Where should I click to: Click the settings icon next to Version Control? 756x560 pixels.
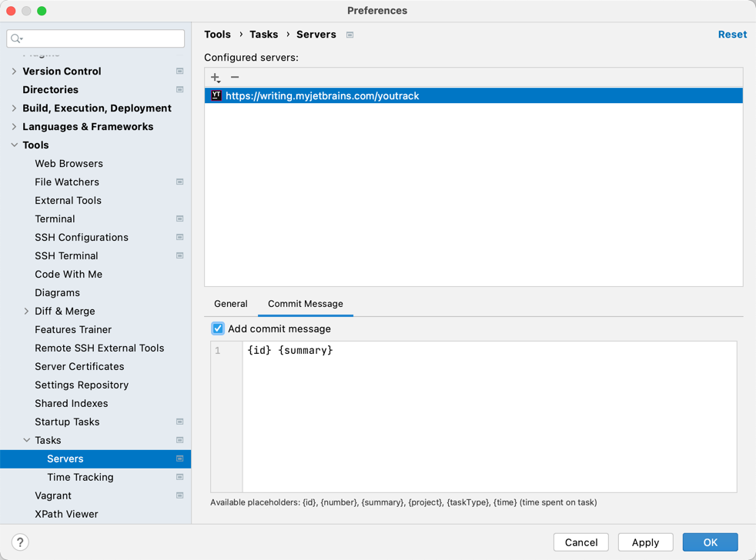click(179, 71)
